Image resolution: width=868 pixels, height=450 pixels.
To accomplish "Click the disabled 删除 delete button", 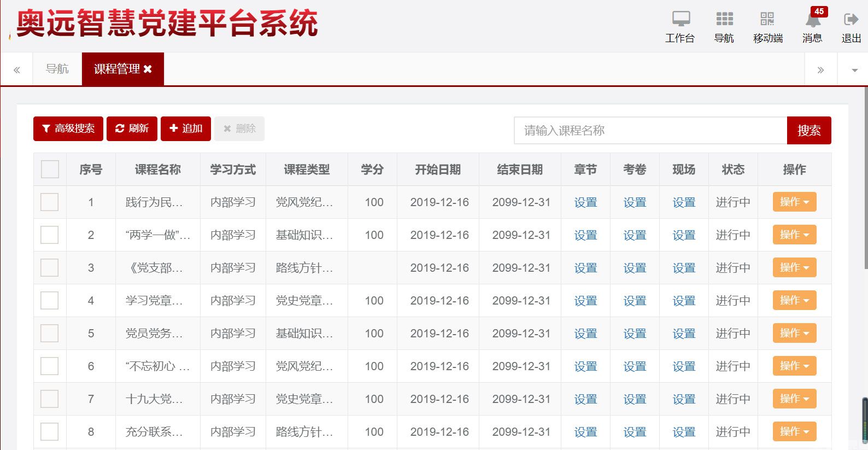I will tap(239, 128).
